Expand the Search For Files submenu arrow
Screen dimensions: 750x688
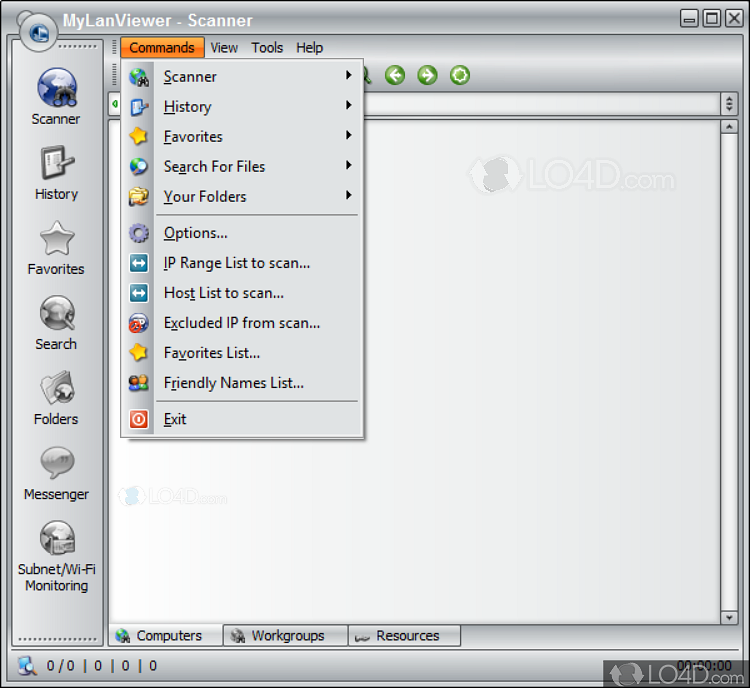coord(349,165)
